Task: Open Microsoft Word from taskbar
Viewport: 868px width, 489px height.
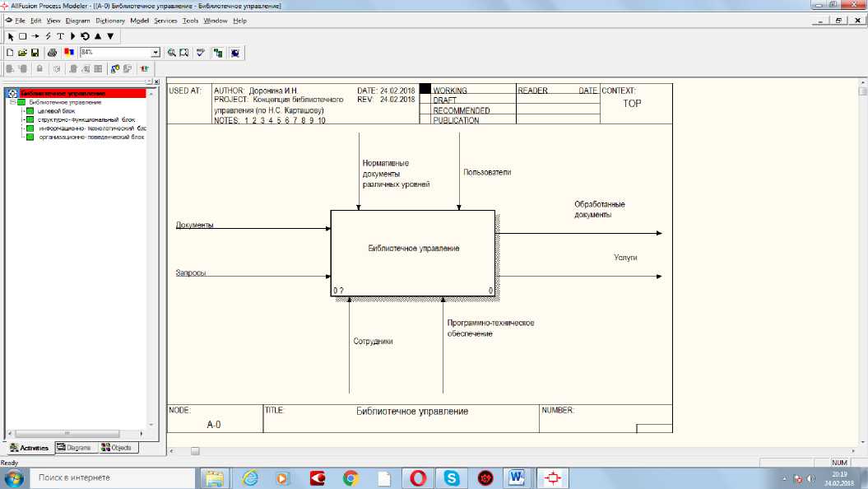Action: (517, 478)
